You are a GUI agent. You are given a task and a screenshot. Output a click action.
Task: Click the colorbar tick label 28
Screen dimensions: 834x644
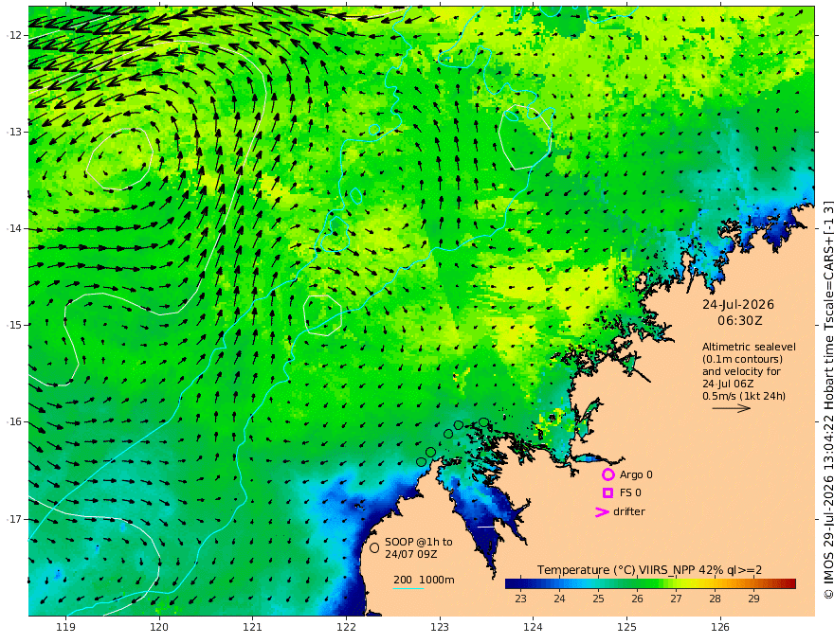[715, 599]
